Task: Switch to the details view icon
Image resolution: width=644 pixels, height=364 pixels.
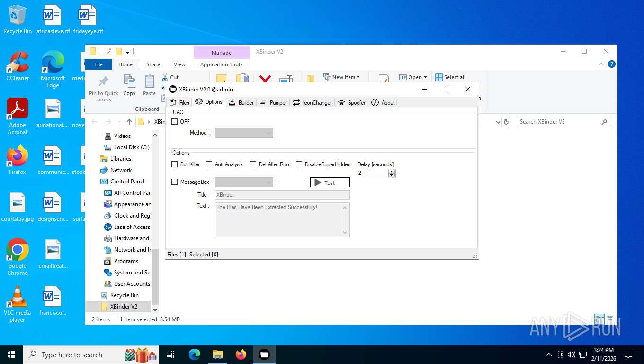Action: coord(599,319)
